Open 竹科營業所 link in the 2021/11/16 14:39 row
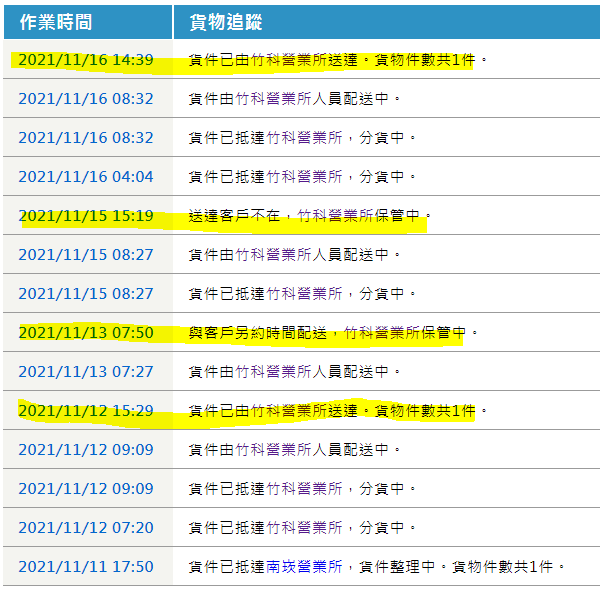 click(x=289, y=60)
